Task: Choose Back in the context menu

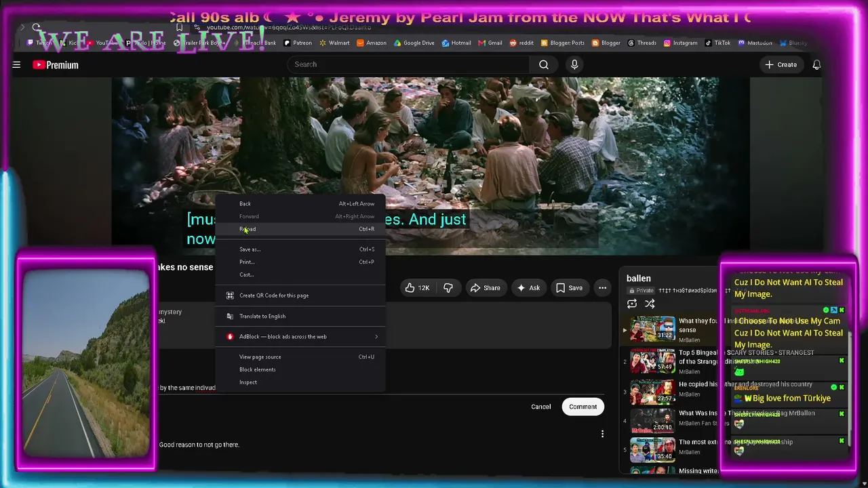Action: 300,204
